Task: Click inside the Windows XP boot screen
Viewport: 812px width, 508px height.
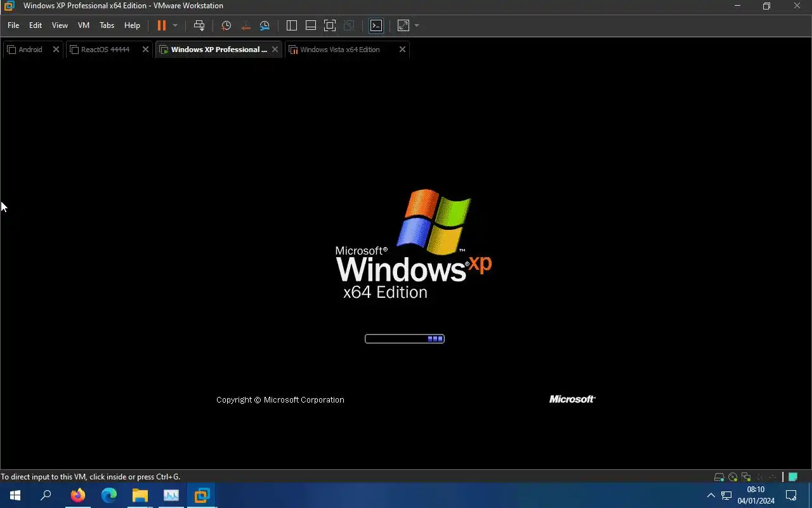Action: [406, 265]
